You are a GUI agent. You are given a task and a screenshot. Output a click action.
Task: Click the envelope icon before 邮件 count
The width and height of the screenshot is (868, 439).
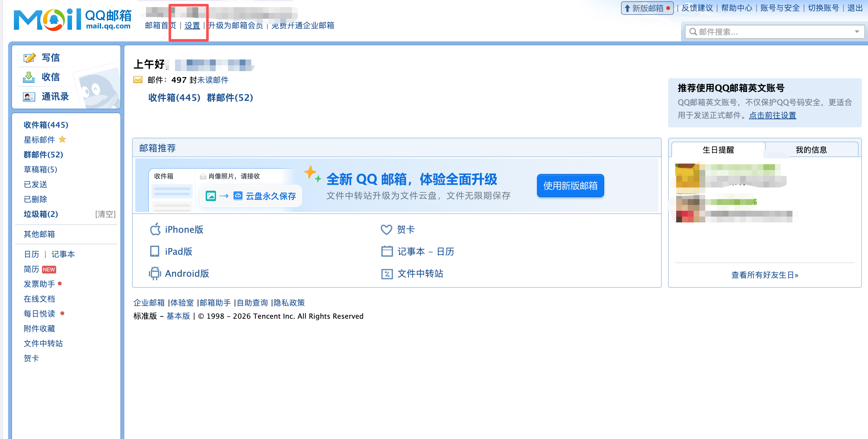138,80
